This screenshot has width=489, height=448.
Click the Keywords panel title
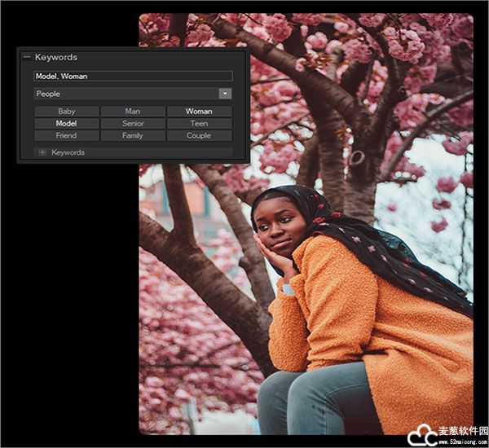coord(56,57)
